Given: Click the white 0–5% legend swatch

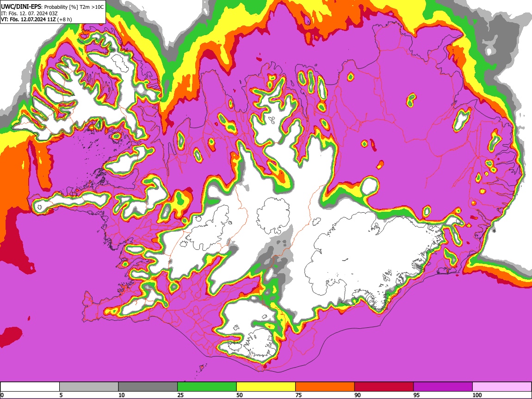Looking at the screenshot, I should 30,387.
